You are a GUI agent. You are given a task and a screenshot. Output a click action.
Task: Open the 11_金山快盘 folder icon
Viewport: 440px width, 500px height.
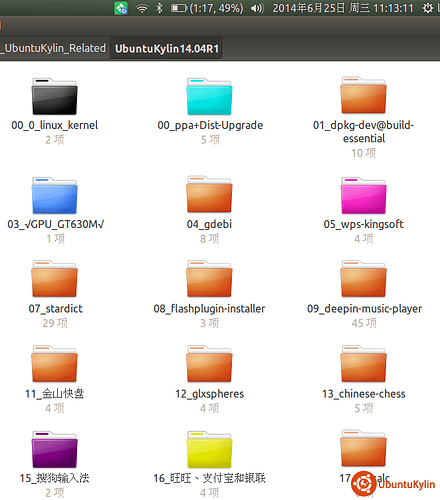click(55, 364)
